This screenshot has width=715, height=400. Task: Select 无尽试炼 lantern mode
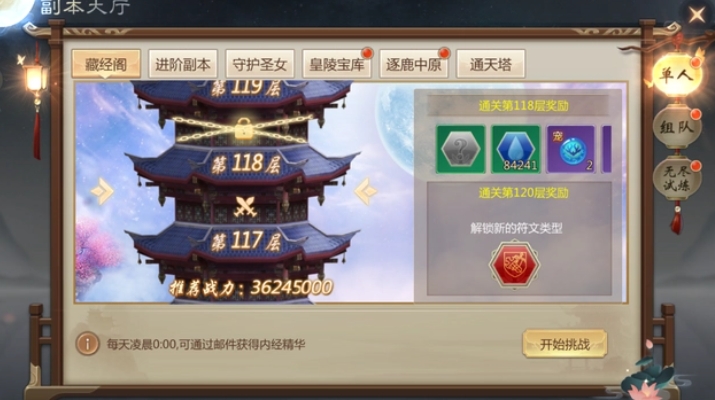677,179
